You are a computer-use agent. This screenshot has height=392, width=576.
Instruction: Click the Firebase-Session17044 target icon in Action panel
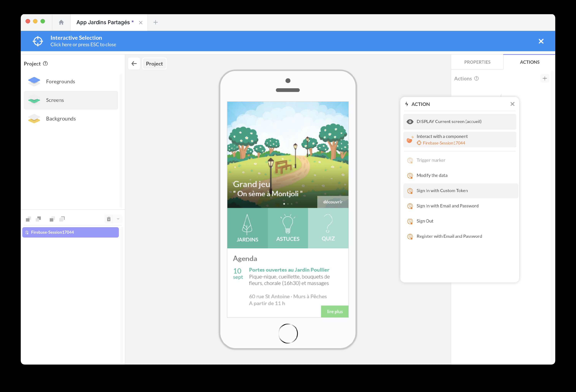[419, 143]
